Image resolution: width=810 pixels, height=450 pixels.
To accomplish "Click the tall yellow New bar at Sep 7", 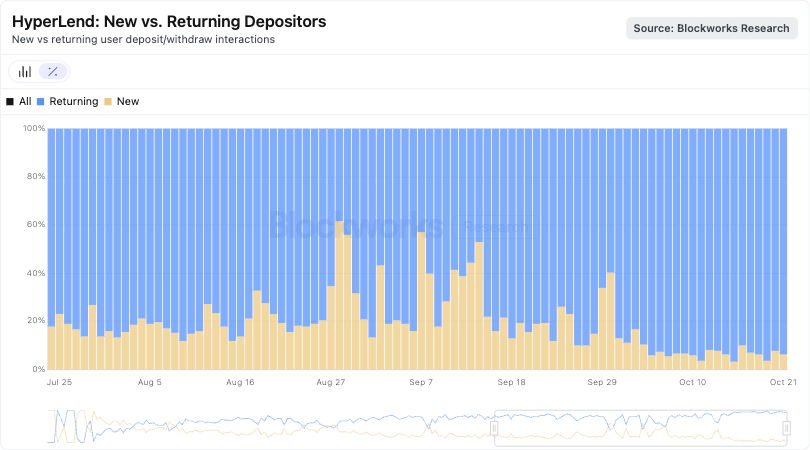I will (x=422, y=301).
